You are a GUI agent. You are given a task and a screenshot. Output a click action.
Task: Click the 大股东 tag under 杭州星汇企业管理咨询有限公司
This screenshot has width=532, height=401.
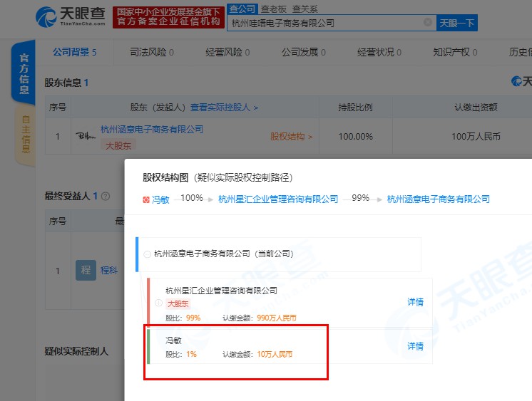click(178, 303)
